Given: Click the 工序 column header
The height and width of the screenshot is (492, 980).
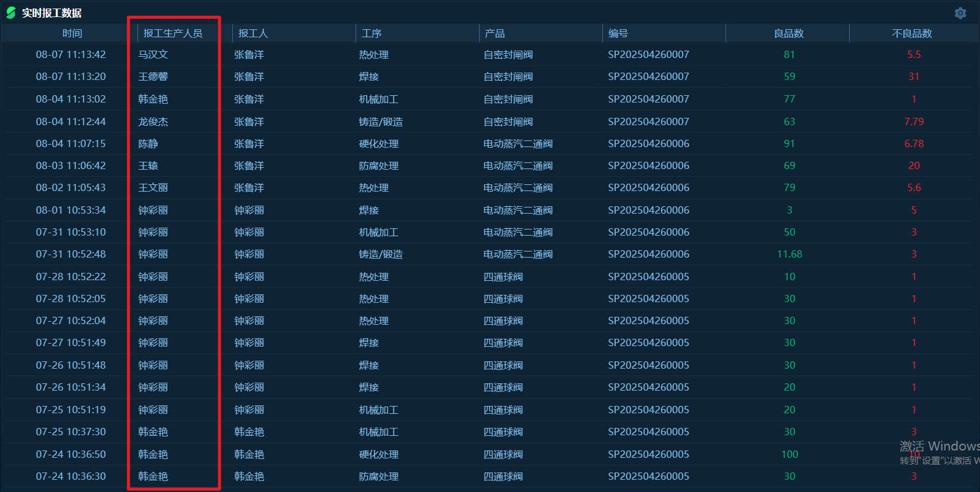Looking at the screenshot, I should point(371,34).
